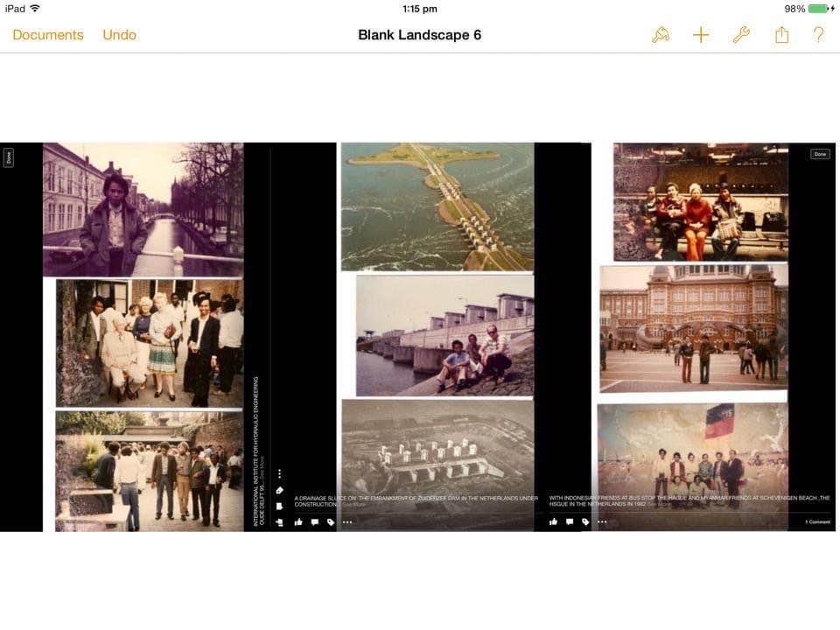The width and height of the screenshot is (840, 630).
Task: Tap the thumbs-up icon under the Indonesian friends caption
Action: 553,522
